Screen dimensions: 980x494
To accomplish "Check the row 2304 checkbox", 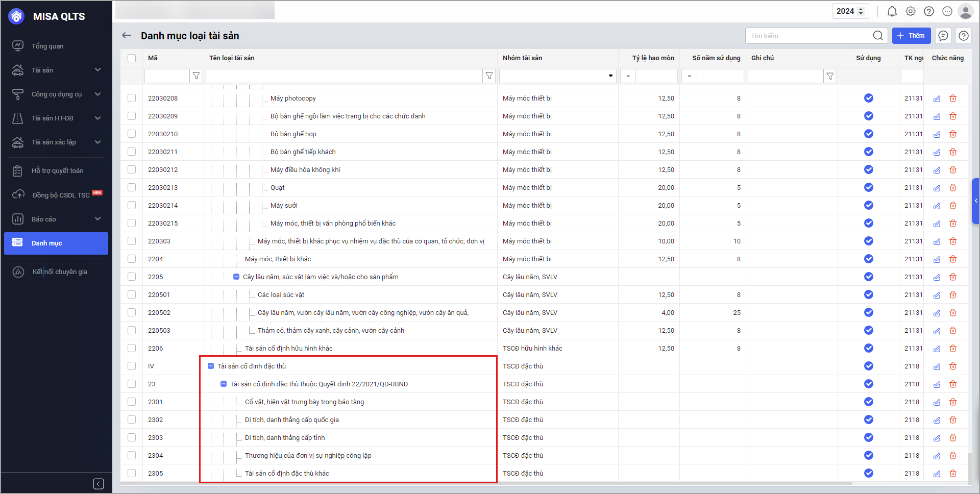I will pos(132,455).
